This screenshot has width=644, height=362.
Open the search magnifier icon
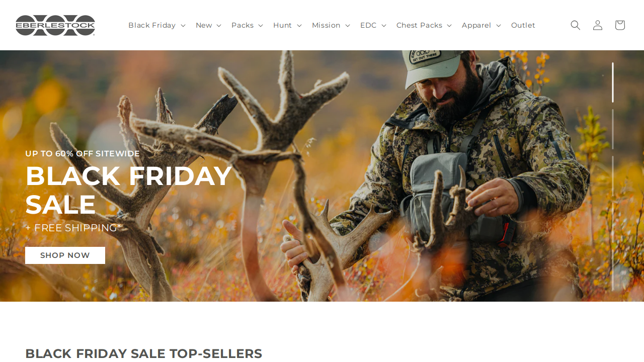pyautogui.click(x=576, y=25)
